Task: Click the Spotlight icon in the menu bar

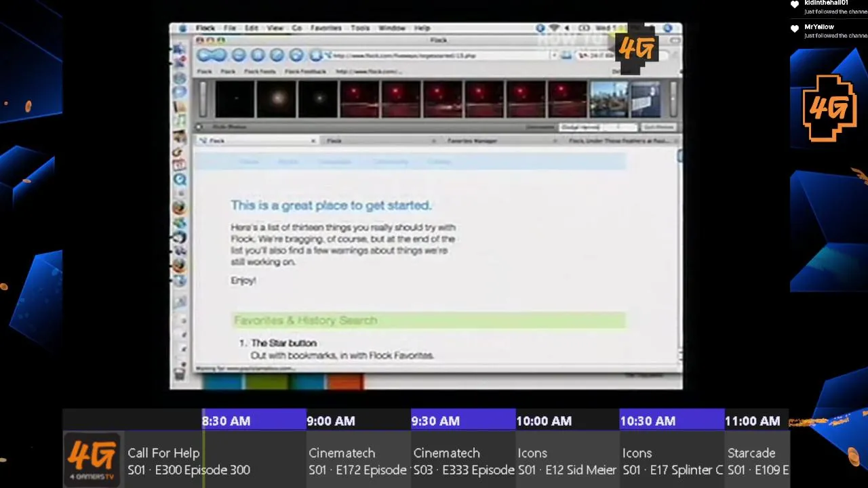Action: pyautogui.click(x=668, y=28)
